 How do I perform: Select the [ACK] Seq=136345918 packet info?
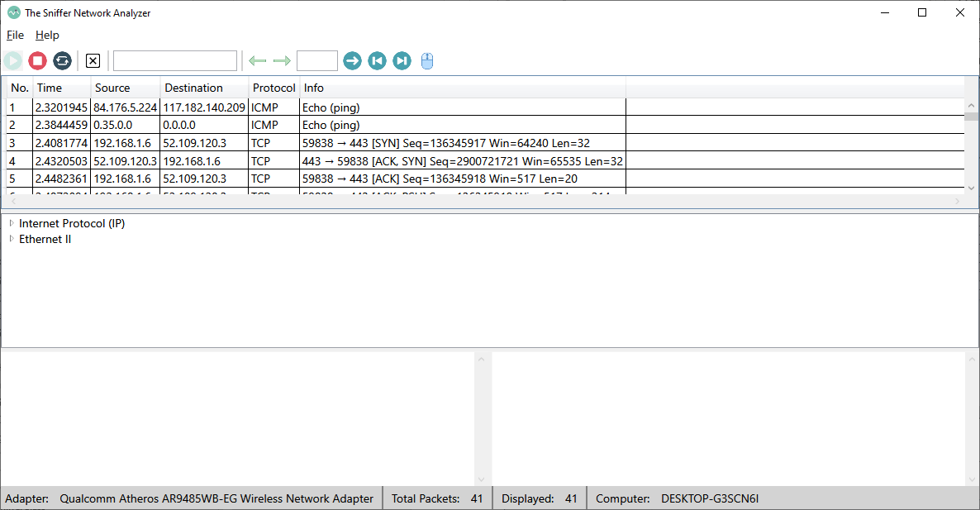tap(463, 179)
